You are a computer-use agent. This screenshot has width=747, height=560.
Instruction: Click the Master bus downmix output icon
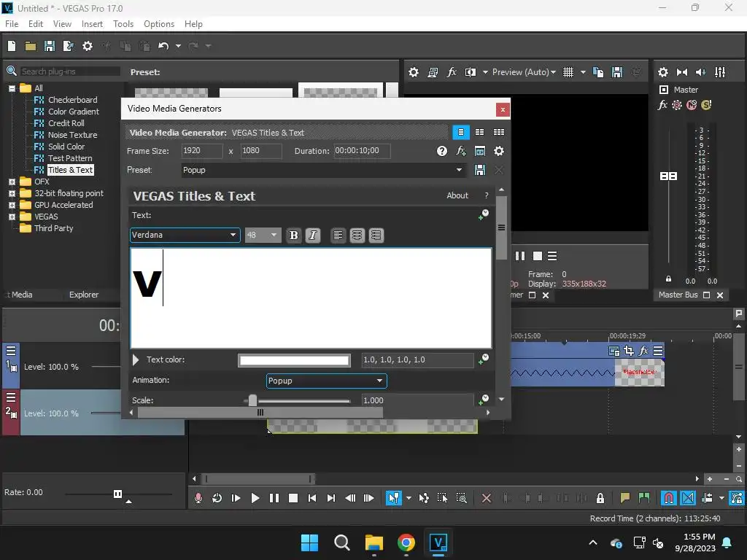click(682, 72)
